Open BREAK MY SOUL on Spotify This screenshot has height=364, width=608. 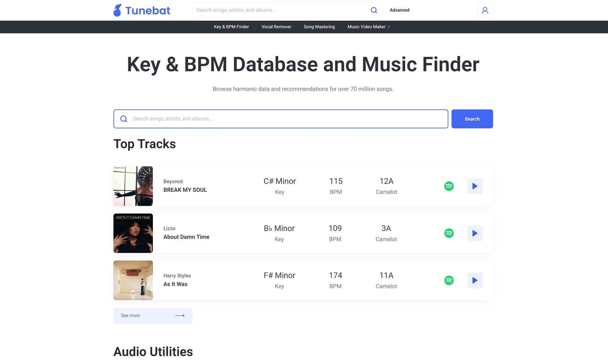449,186
